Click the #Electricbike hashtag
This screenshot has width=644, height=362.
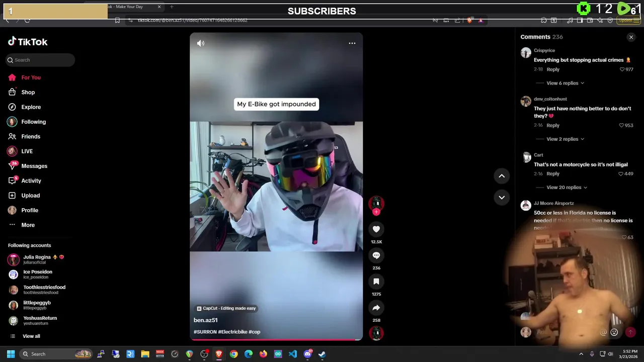coord(232,332)
